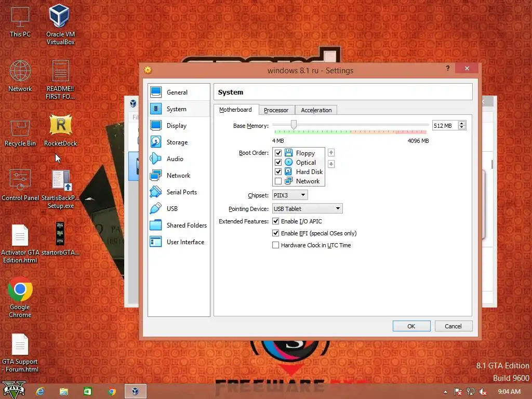
Task: Open Serial Ports settings category
Action: tap(179, 192)
